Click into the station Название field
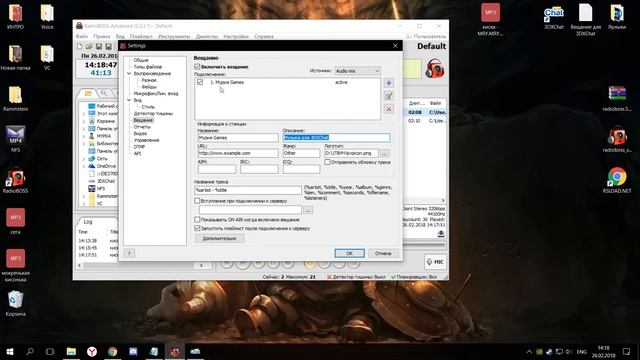640x360 pixels. click(x=238, y=138)
